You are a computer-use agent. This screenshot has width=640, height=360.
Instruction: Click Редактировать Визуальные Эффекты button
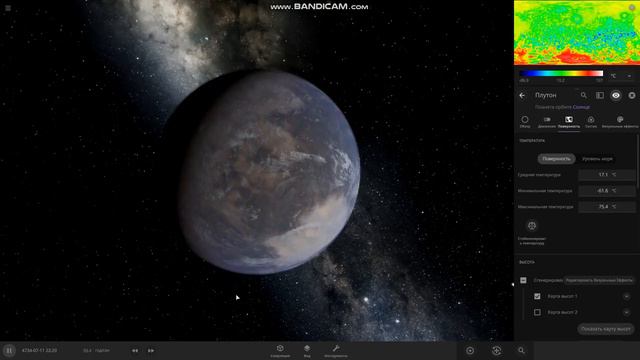coord(599,280)
